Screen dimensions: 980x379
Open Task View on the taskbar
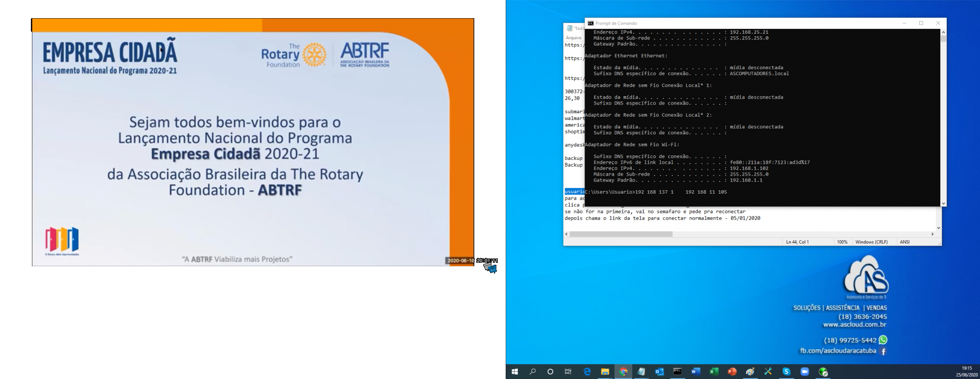coord(568,372)
